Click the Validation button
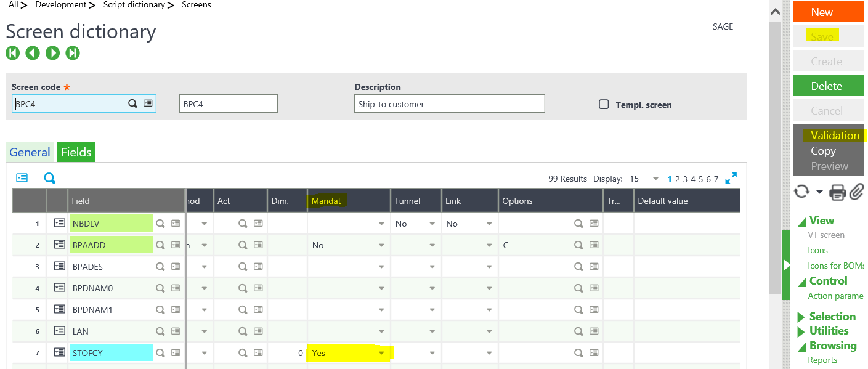Screen dimensions: 868x369 pos(835,135)
